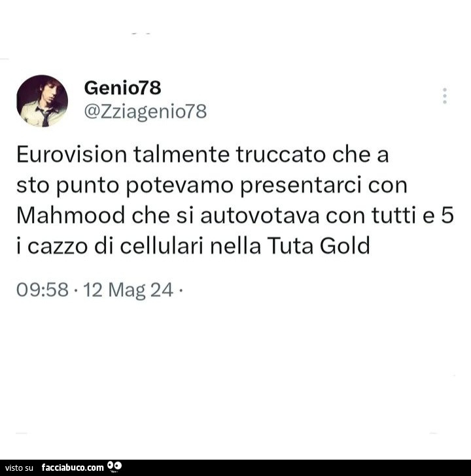Open the three-dot more options menu
The width and height of the screenshot is (471, 476).
(445, 96)
